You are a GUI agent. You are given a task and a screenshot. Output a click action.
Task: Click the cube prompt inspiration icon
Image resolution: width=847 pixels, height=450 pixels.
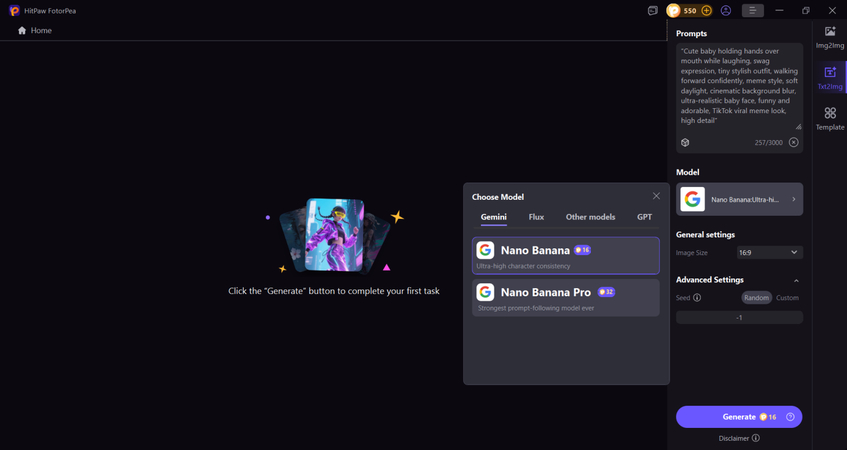click(685, 143)
